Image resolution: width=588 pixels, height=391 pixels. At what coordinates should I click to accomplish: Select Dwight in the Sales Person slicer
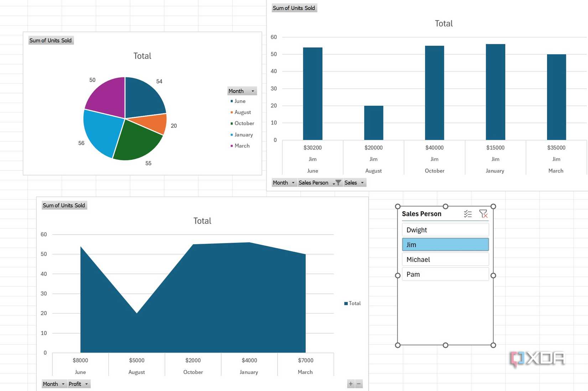coord(445,230)
